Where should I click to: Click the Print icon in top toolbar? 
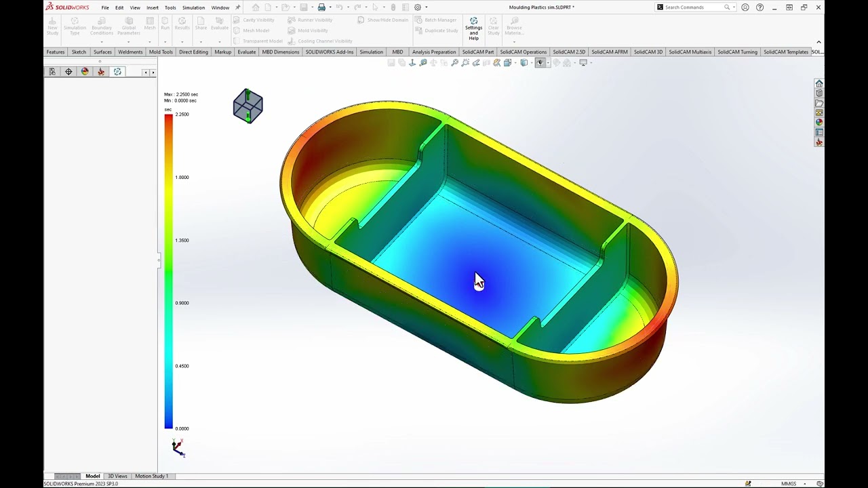click(x=321, y=7)
